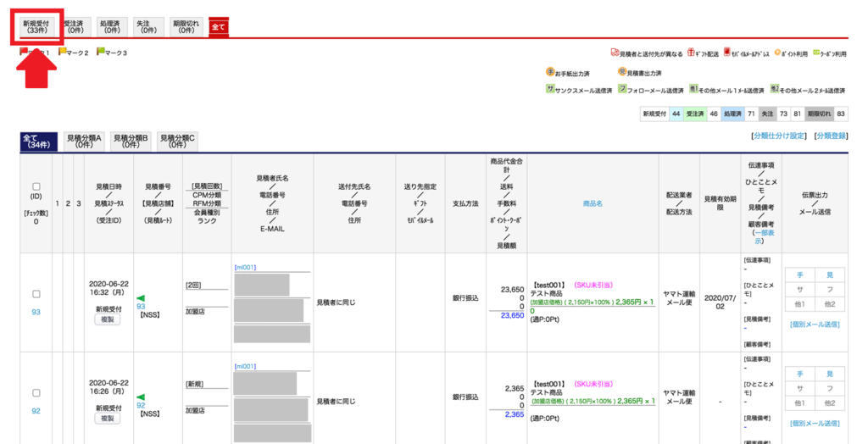Select the navy 全て (34件) classification tab
This screenshot has width=868, height=444.
pyautogui.click(x=38, y=142)
